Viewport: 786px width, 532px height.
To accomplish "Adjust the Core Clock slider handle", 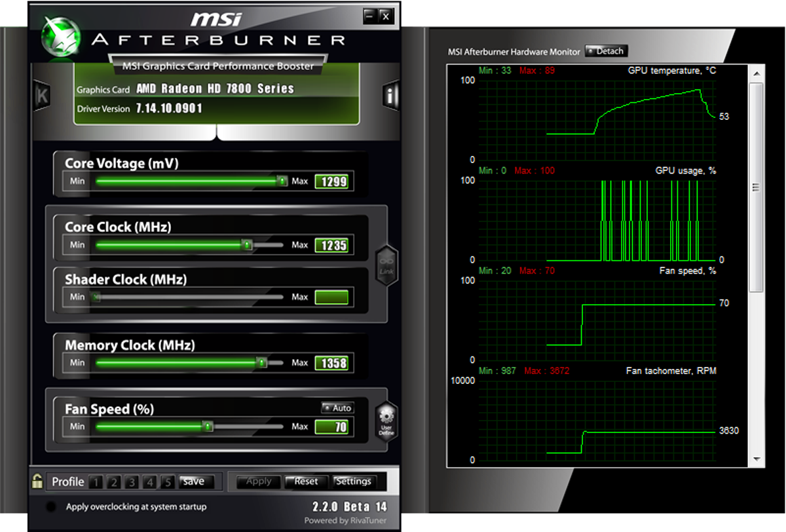I will pyautogui.click(x=248, y=245).
